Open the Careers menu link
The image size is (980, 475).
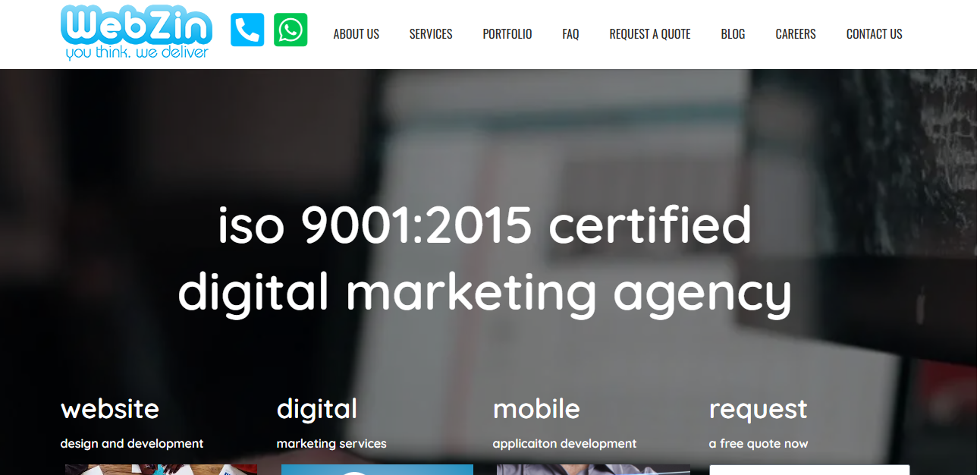[795, 34]
